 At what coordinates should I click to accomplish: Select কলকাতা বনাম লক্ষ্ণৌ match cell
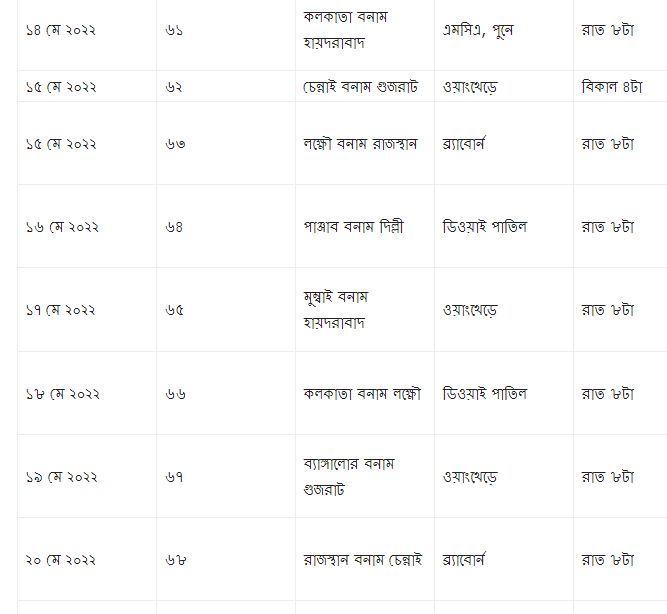click(361, 394)
